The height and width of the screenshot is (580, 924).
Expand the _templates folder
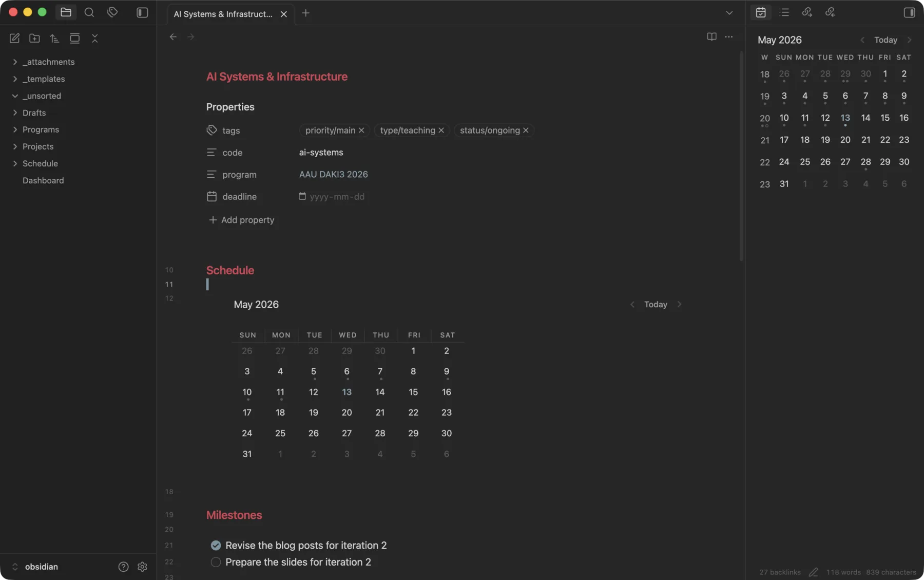pos(15,79)
